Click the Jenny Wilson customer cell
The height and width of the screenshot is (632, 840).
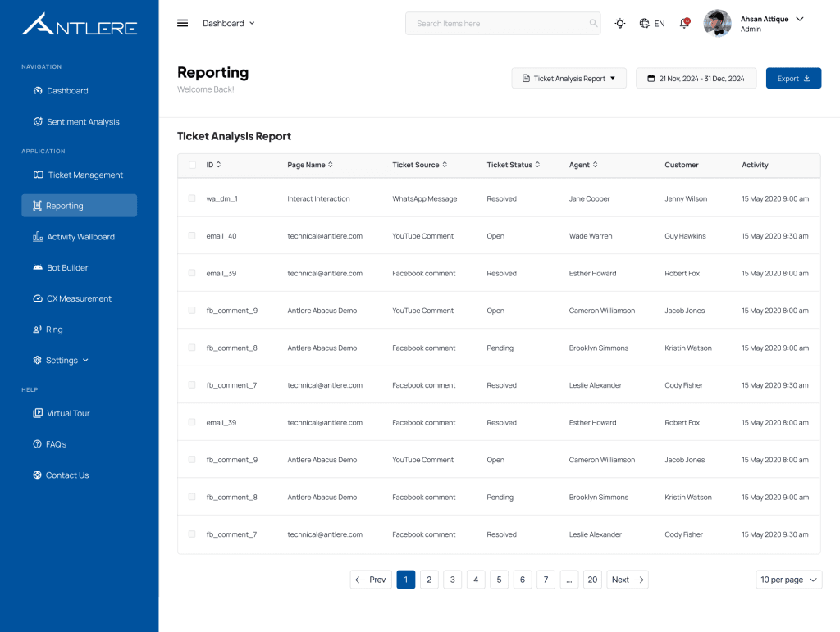pyautogui.click(x=686, y=198)
